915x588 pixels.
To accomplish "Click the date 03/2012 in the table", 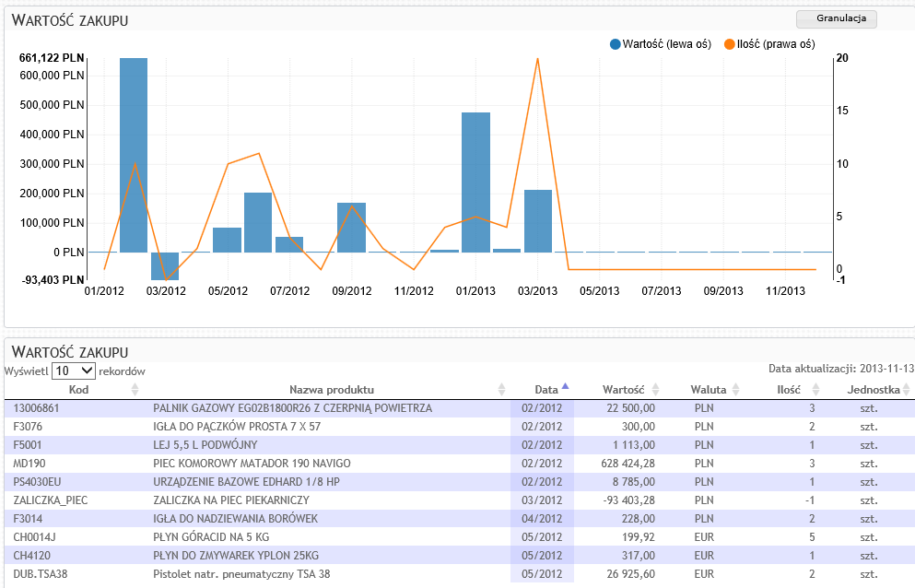I will click(542, 500).
